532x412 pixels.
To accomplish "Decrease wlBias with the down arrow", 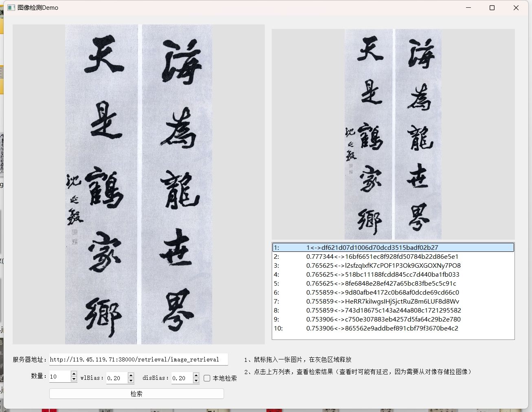I will point(131,381).
